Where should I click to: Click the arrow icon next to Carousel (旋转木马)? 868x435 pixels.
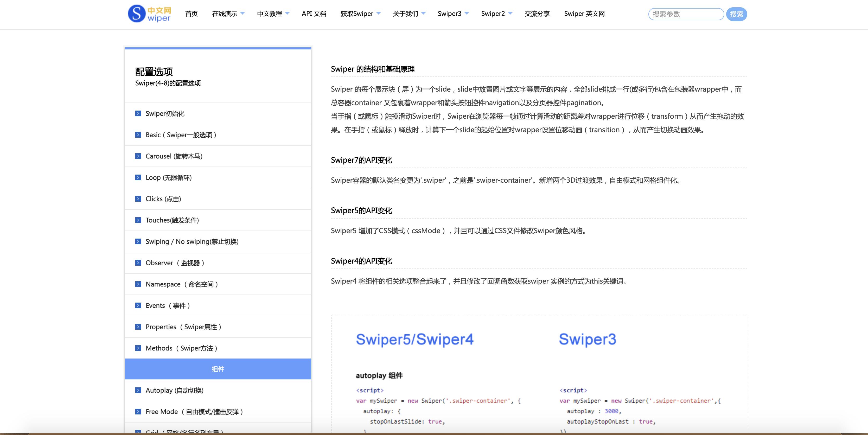[138, 156]
